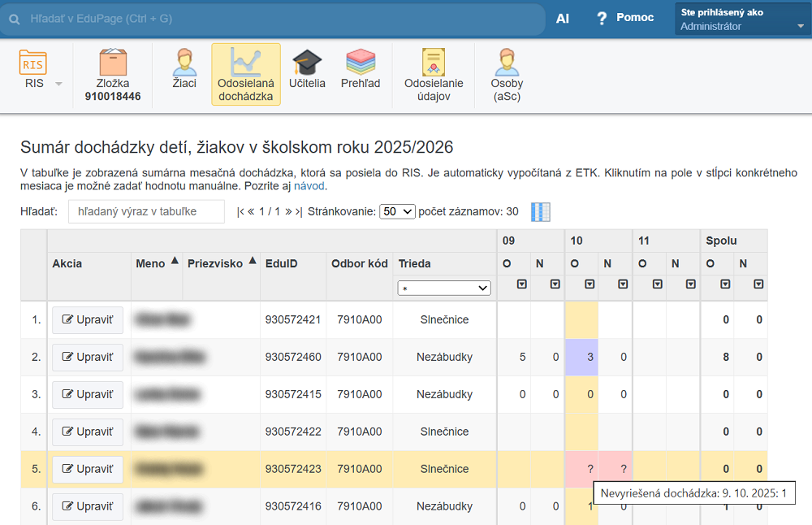The width and height of the screenshot is (812, 525).
Task: Open month 09 O column filter arrow
Action: coord(522,284)
